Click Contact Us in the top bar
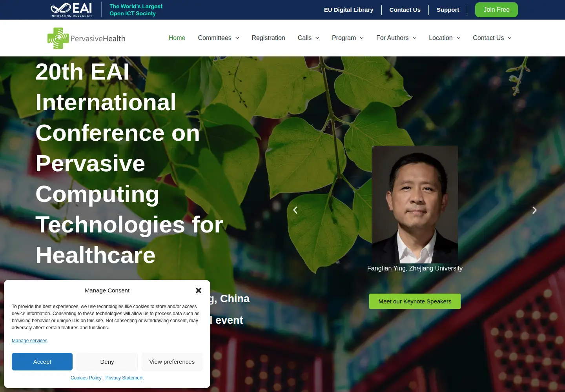565x392 pixels. tap(405, 10)
